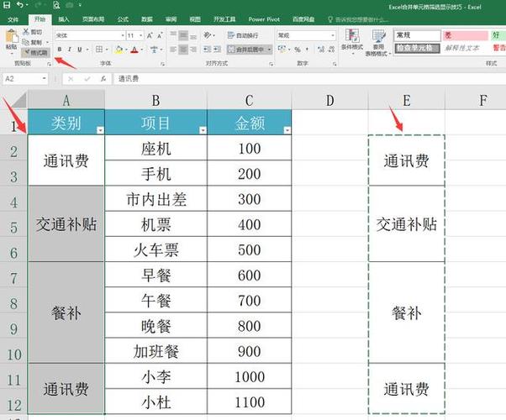This screenshot has width=506, height=420.
Task: Click the formula bar containing 通讯费
Action: click(309, 79)
